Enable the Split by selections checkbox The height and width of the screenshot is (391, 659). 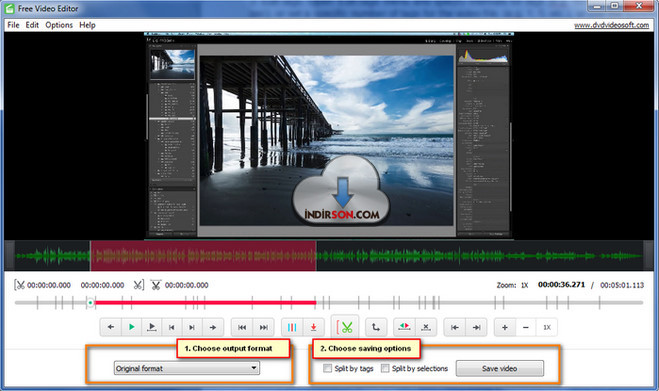(x=385, y=368)
